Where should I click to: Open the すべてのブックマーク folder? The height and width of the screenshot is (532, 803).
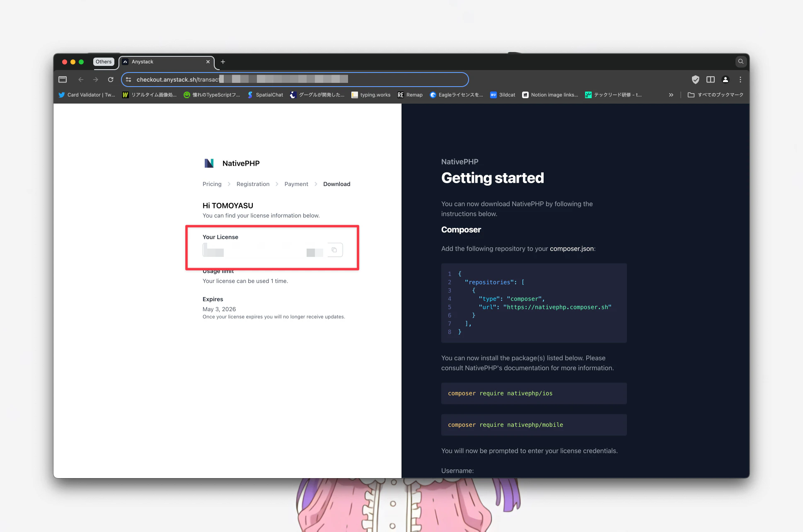[x=716, y=95]
